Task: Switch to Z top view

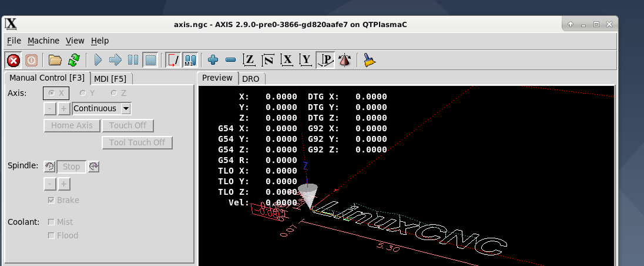Action: pos(249,61)
